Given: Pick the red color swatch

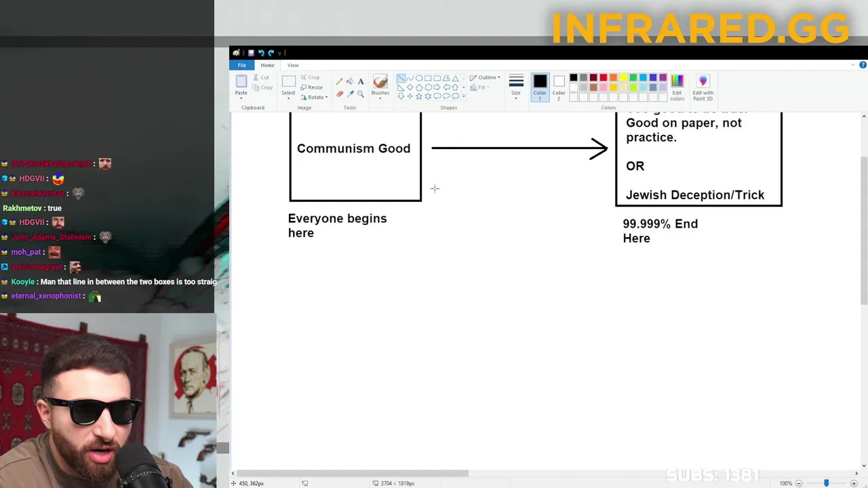Looking at the screenshot, I should [604, 77].
